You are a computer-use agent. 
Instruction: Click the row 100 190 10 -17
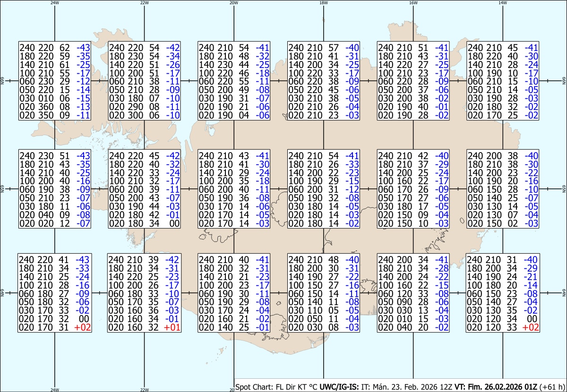point(503,73)
